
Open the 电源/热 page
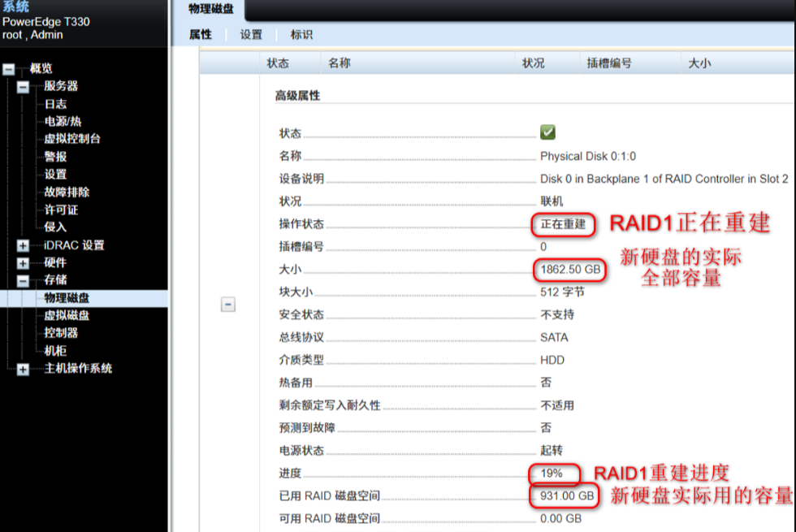63,121
